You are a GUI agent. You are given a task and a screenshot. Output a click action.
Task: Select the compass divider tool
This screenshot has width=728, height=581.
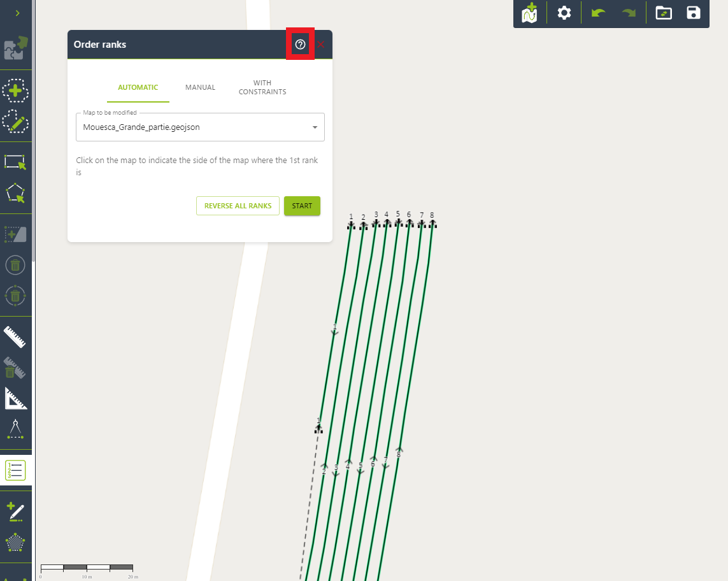[x=15, y=429]
